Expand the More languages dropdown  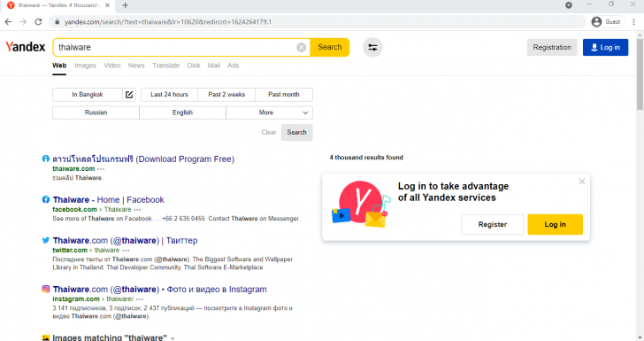click(x=270, y=112)
